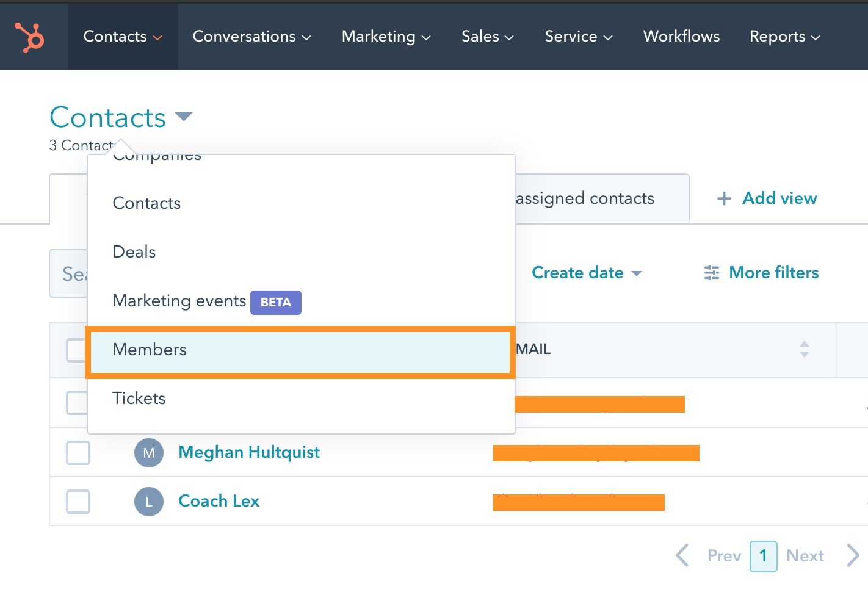Click Coach Lex's avatar circle
868x592 pixels.
[x=149, y=502]
